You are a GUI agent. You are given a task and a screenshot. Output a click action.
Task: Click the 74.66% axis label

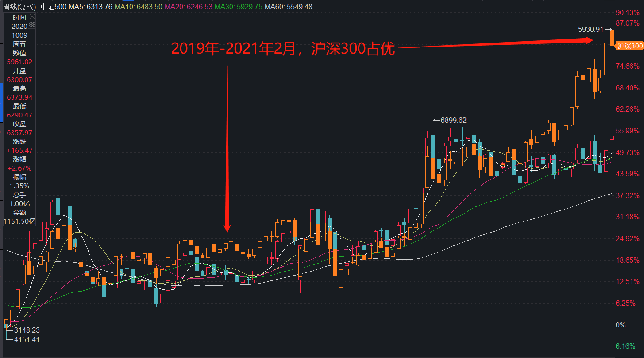click(628, 66)
